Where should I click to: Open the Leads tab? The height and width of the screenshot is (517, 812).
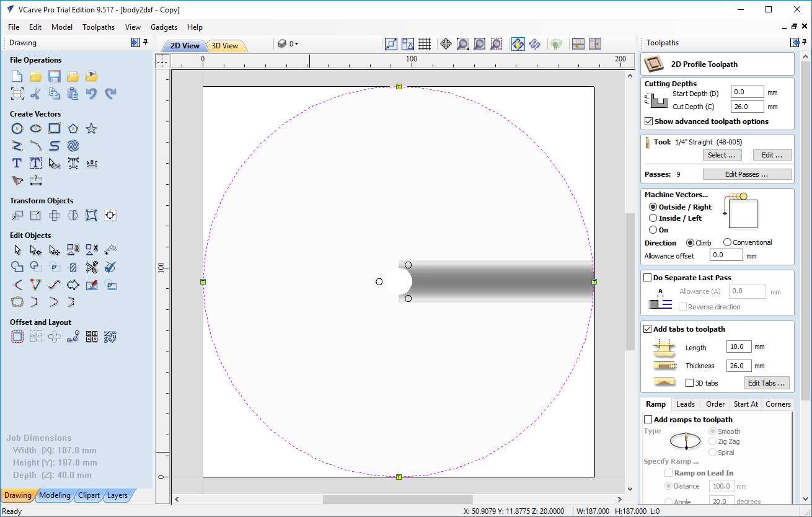tap(685, 404)
